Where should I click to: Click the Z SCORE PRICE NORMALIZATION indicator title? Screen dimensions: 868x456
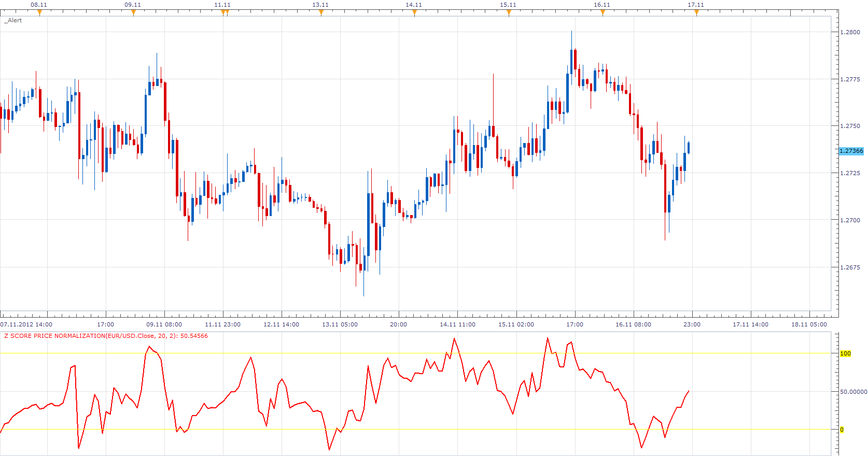pos(106,336)
